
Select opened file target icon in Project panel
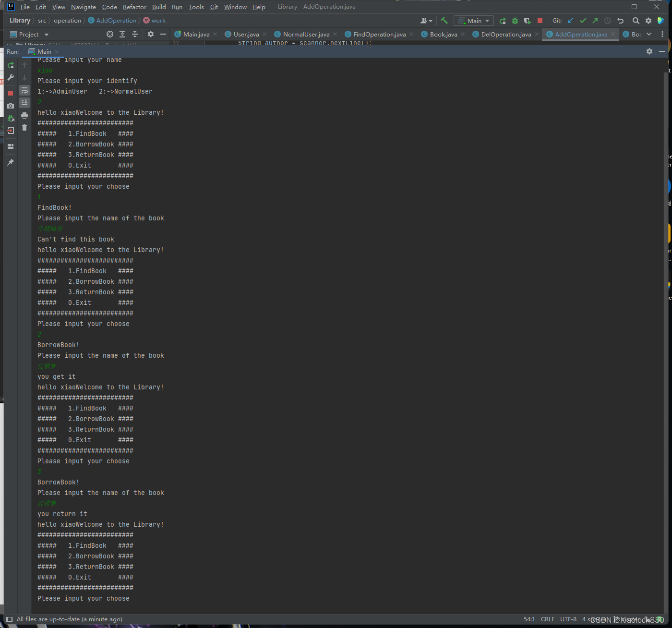point(110,34)
